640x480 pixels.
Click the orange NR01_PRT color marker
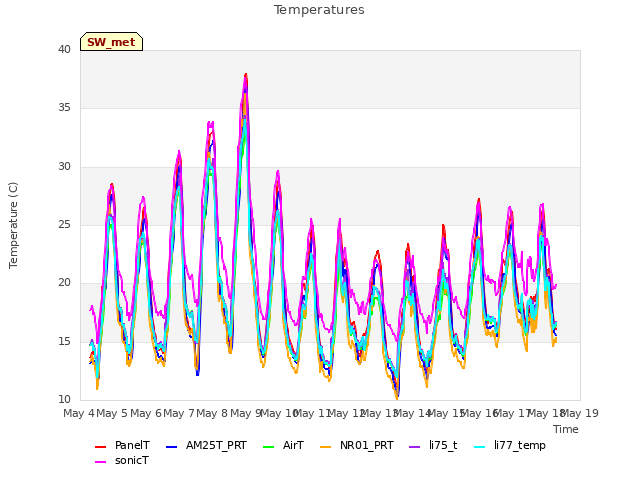[x=325, y=447]
